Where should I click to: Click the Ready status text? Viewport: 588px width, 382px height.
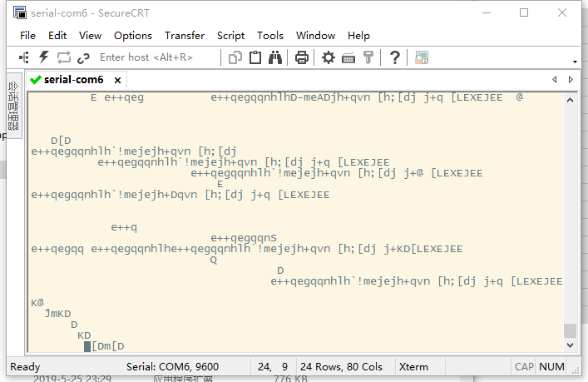point(25,367)
